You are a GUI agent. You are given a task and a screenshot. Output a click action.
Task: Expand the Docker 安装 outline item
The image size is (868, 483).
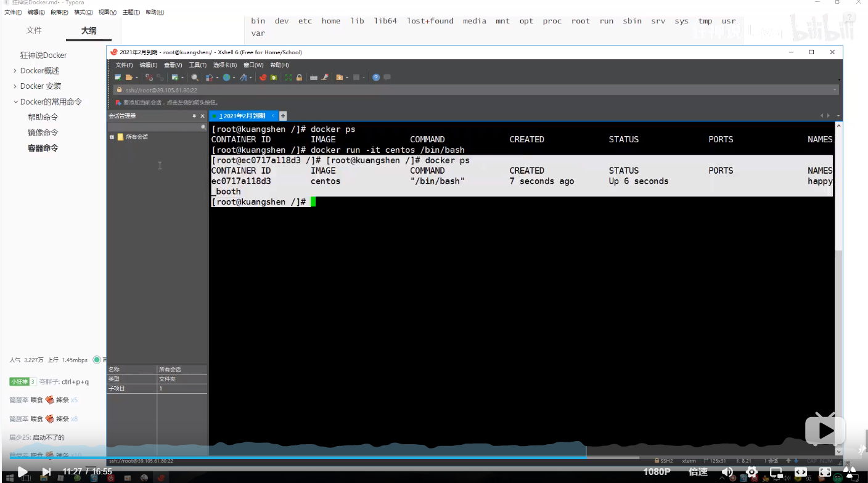tap(15, 86)
